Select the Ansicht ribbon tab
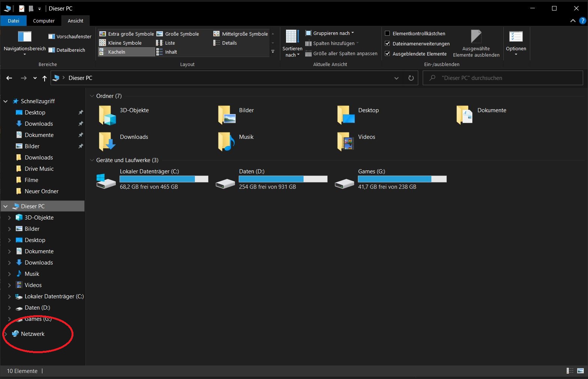Viewport: 588px width, 379px height. coord(76,21)
